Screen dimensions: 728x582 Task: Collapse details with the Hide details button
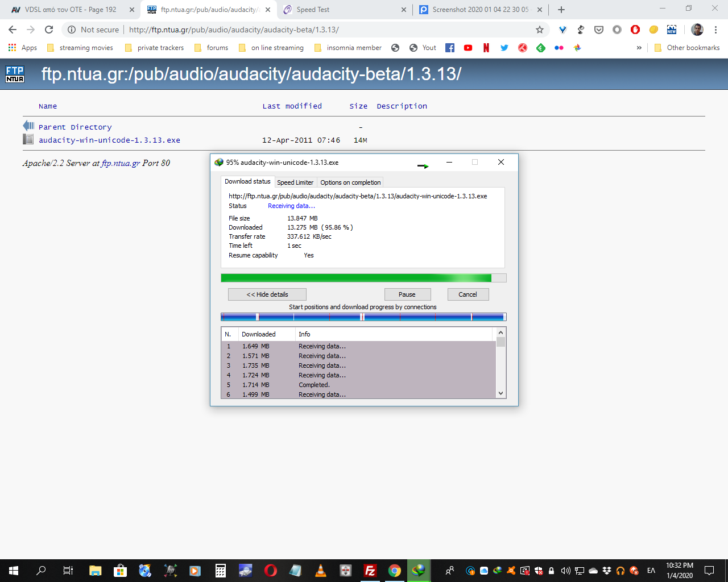(267, 294)
